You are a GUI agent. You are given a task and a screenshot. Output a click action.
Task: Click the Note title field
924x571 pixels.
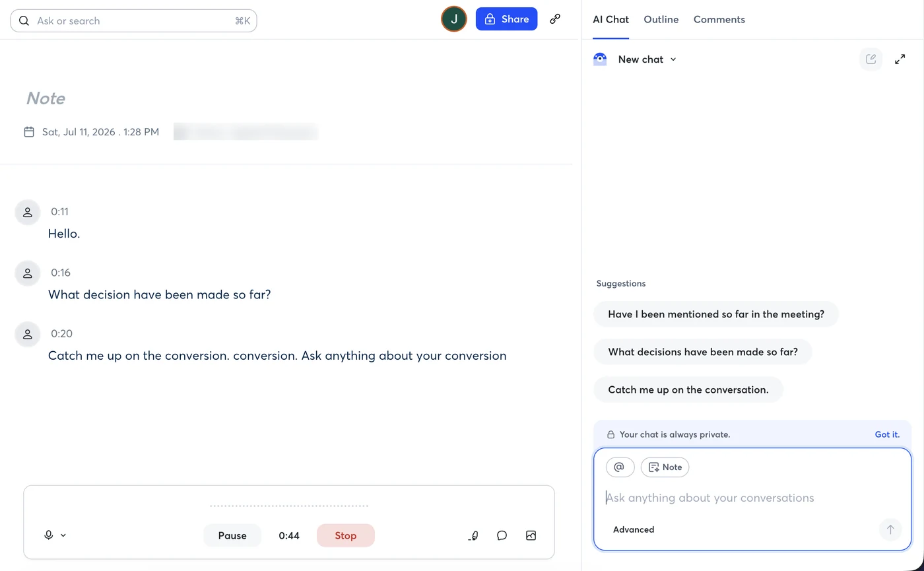click(x=46, y=98)
